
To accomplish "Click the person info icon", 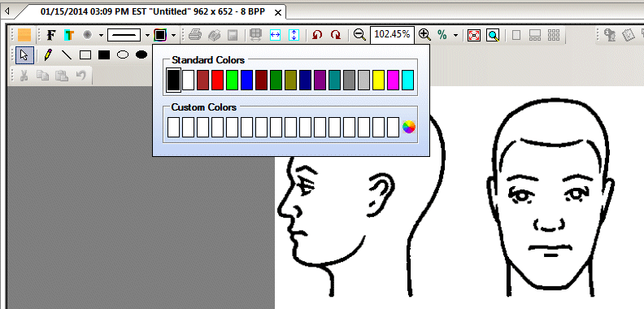I will [610, 35].
